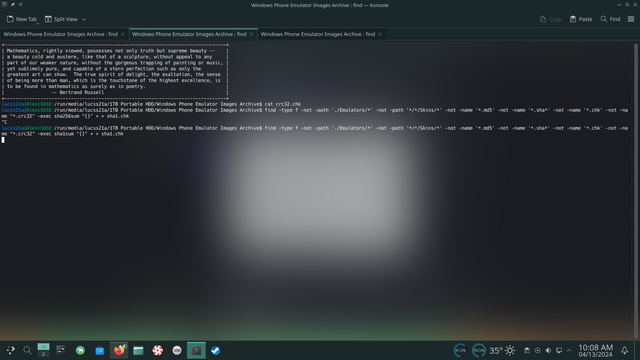640x360 pixels.
Task: Click the pin icon in titlebar
Action: click(x=13, y=5)
